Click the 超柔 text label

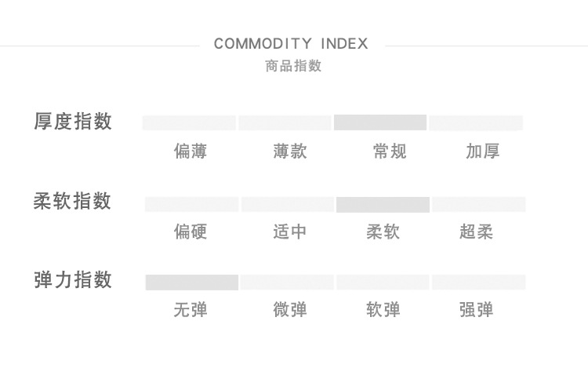coord(477,232)
